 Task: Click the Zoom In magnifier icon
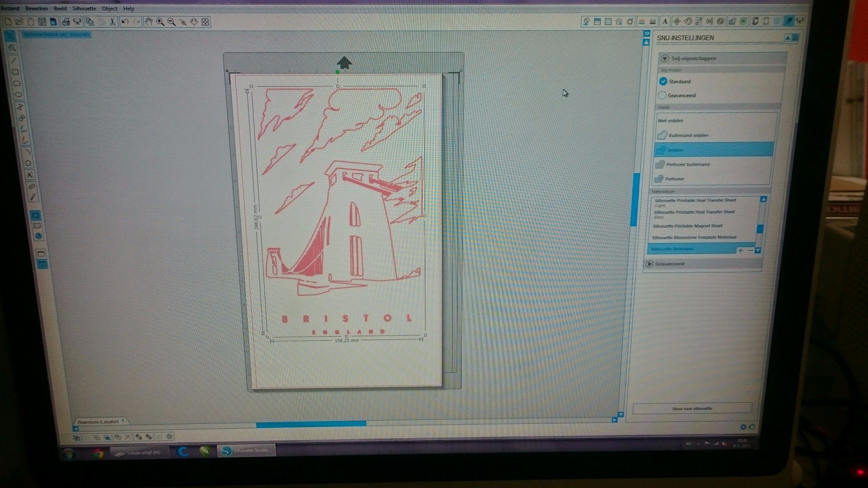point(160,22)
